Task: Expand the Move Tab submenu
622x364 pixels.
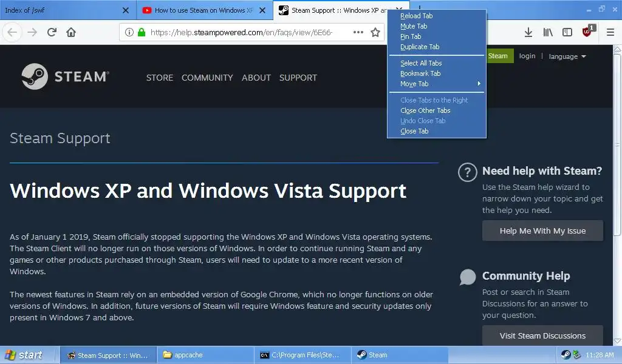Action: point(436,84)
